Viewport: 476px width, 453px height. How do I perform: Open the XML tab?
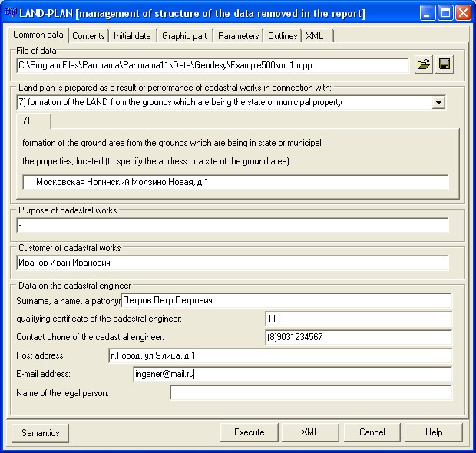[x=314, y=36]
